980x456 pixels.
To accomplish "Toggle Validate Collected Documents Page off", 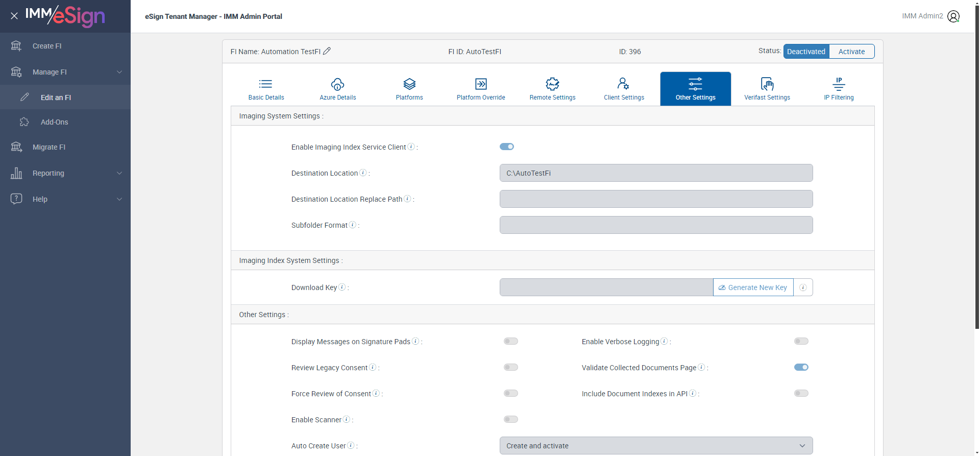I will [x=801, y=368].
